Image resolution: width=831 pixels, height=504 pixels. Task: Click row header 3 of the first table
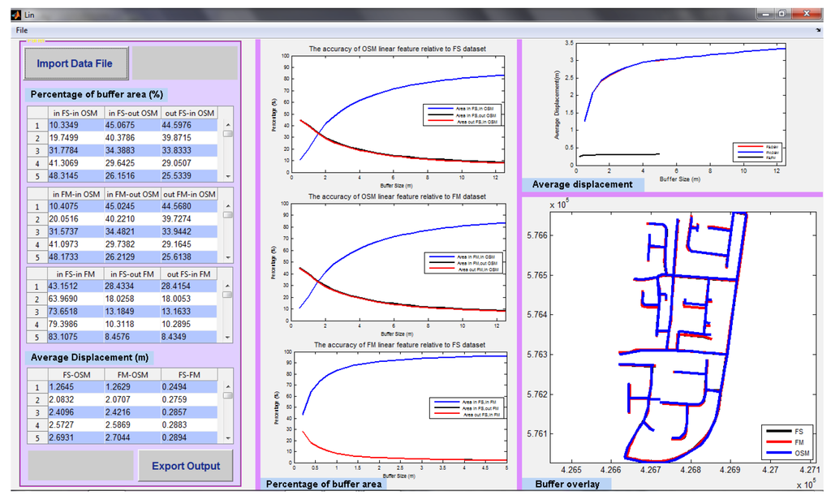[37, 151]
